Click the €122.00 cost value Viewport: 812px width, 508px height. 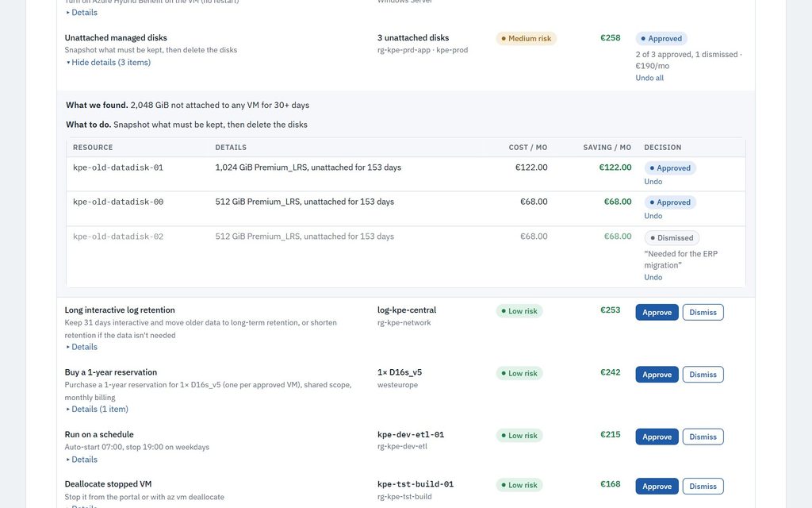(x=531, y=167)
